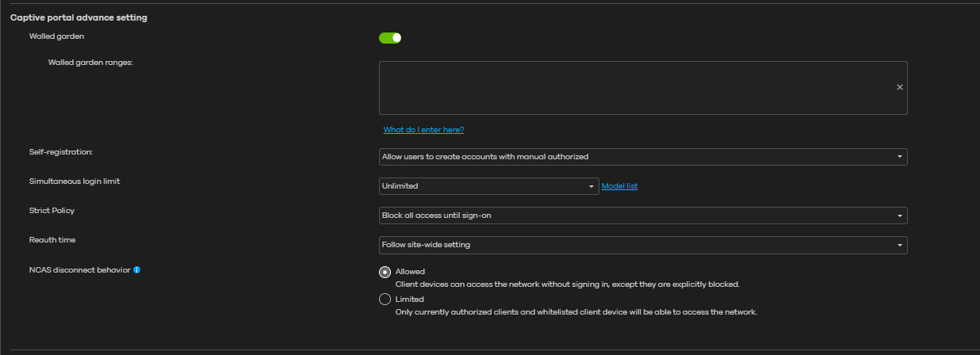Click the caret arrow on Simultaneous login limit field

click(x=591, y=186)
